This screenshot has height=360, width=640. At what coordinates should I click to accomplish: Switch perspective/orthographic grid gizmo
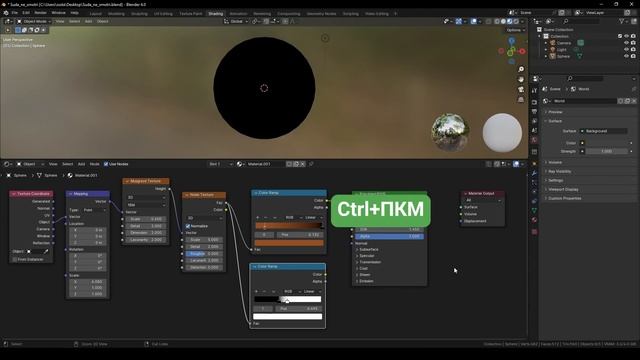[x=521, y=100]
